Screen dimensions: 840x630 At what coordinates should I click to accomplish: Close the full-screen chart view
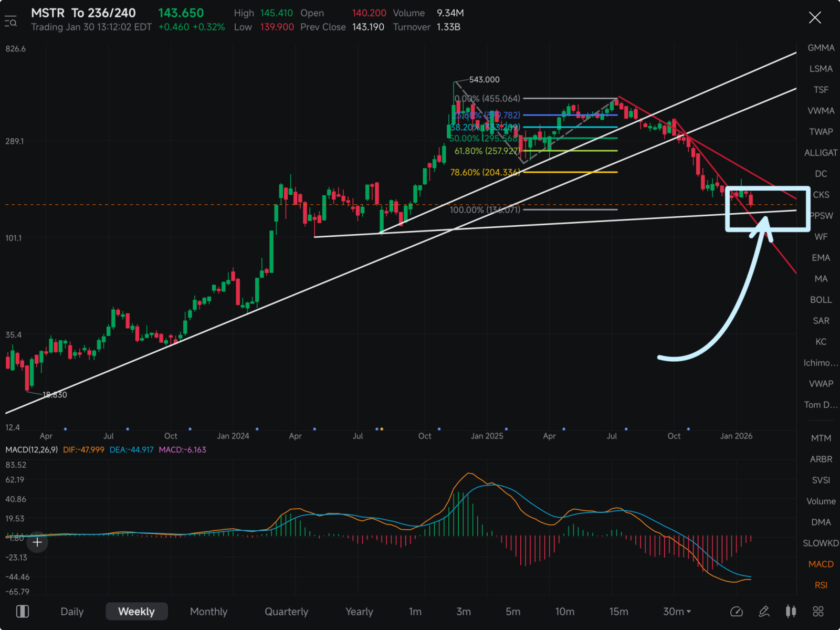click(815, 18)
